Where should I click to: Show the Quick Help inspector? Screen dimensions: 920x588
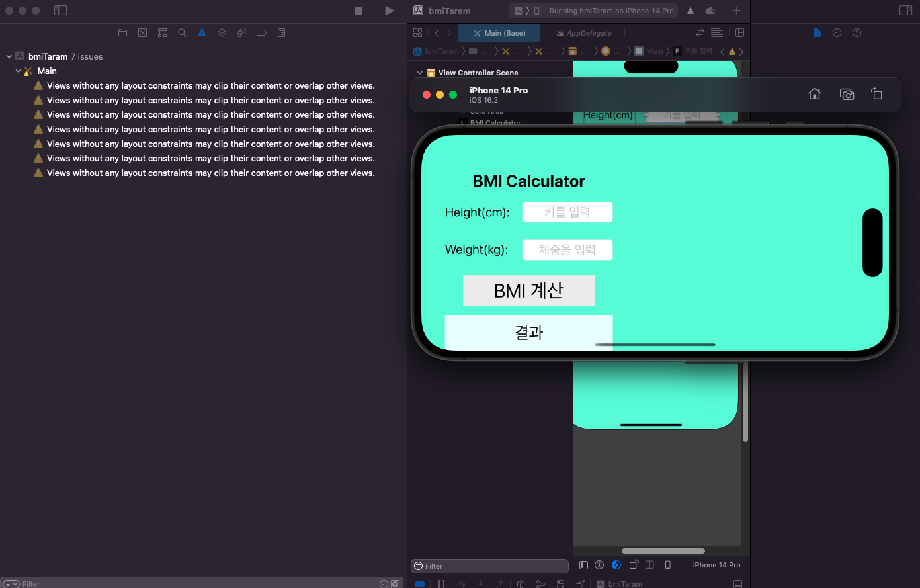point(857,32)
